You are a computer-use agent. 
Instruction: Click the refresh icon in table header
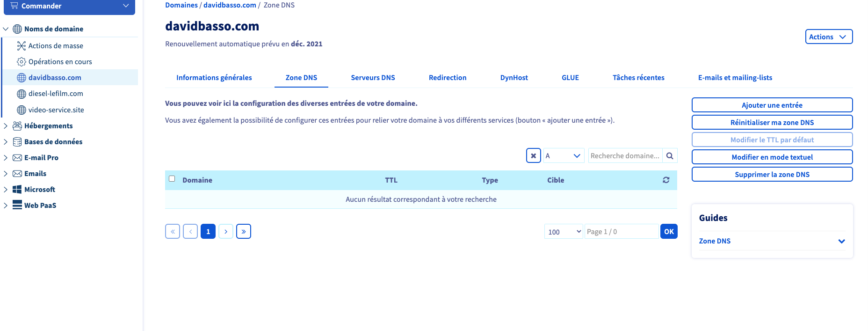[x=666, y=180]
